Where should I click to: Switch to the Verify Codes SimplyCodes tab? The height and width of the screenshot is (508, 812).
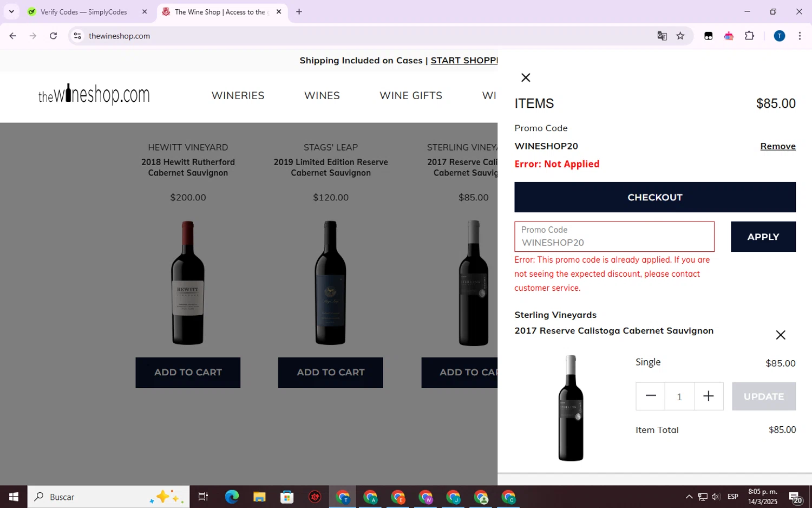83,12
